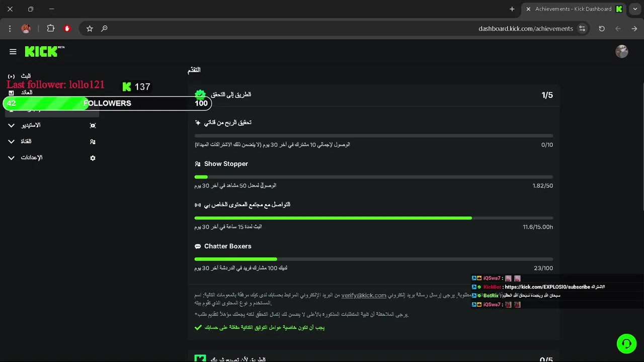
Task: Click the followers goal overlay bar
Action: tap(107, 103)
